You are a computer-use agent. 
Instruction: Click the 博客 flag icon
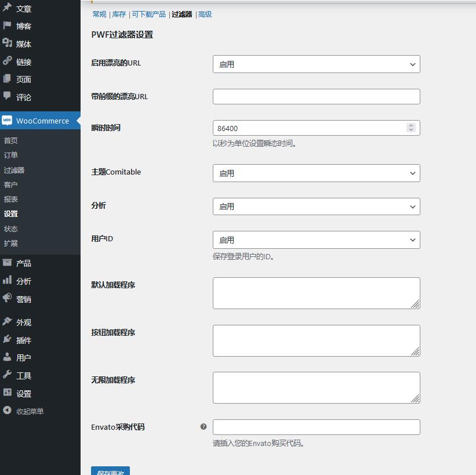(7, 25)
